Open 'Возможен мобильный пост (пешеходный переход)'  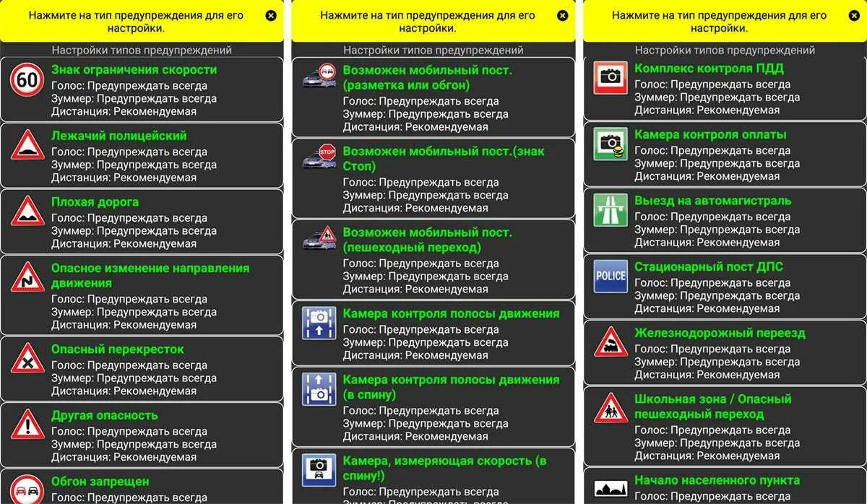click(433, 259)
